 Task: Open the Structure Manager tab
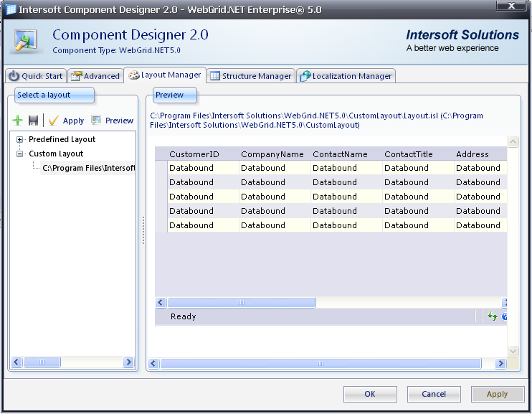coord(251,76)
